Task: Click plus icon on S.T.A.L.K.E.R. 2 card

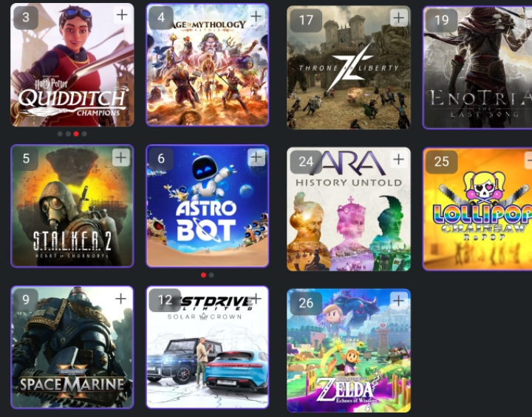Action: [120, 157]
